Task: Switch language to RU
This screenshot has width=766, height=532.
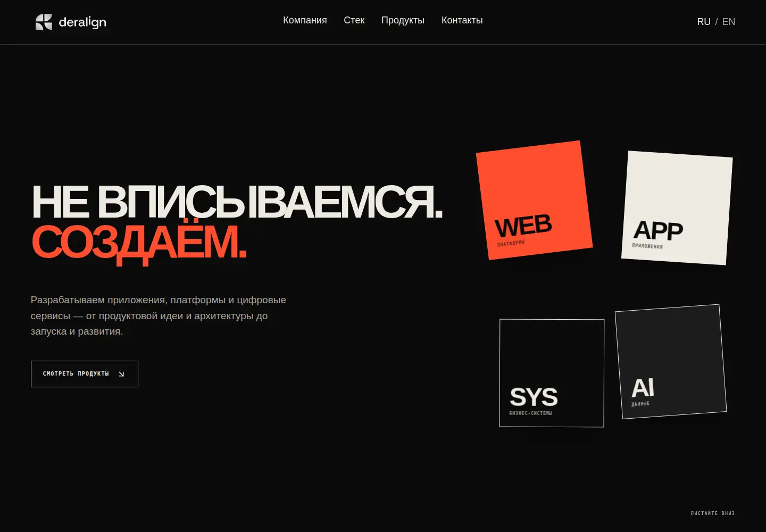Action: coord(704,22)
